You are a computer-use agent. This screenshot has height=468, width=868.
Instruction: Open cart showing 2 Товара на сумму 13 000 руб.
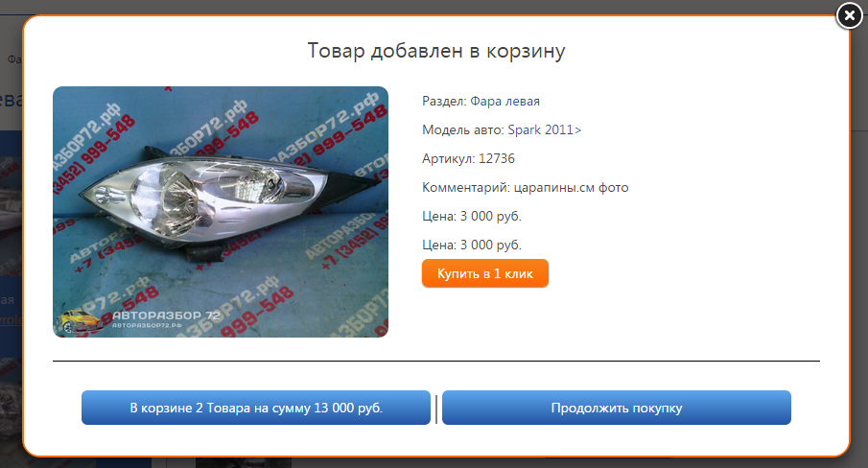[256, 408]
